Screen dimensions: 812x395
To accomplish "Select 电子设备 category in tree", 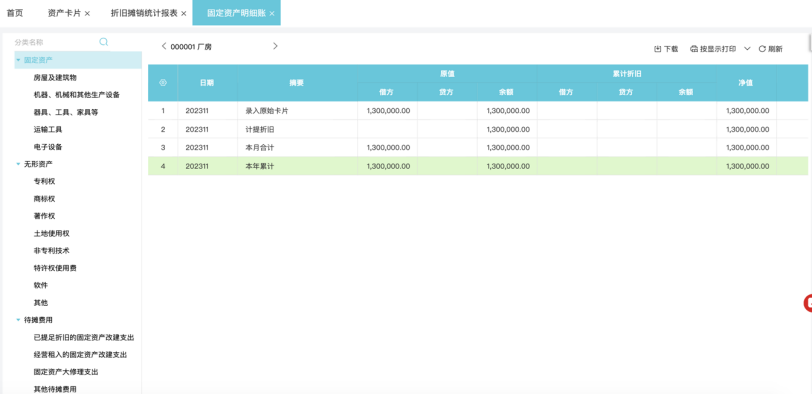I will 48,147.
